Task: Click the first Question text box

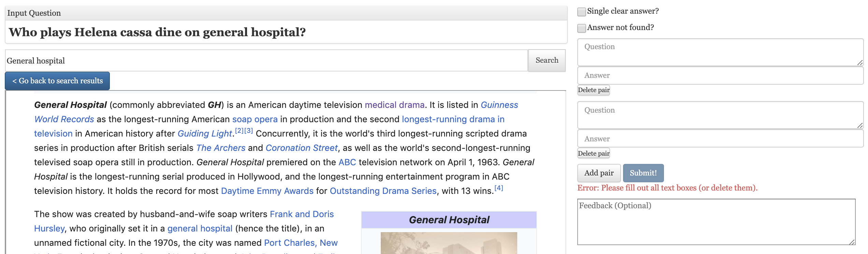Action: click(x=720, y=52)
